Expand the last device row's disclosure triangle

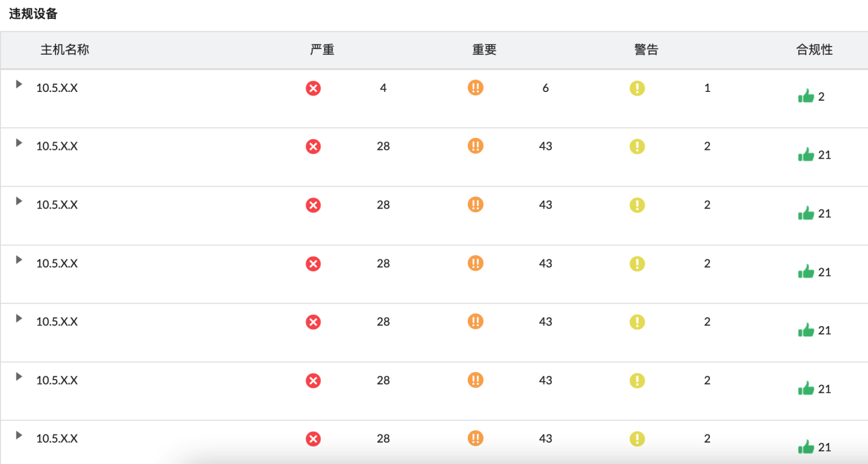tap(19, 435)
